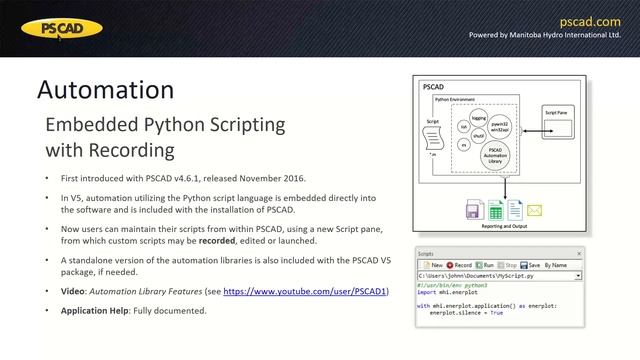The width and height of the screenshot is (640, 360).
Task: Click the MyScript.py path field
Action: [x=496, y=276]
